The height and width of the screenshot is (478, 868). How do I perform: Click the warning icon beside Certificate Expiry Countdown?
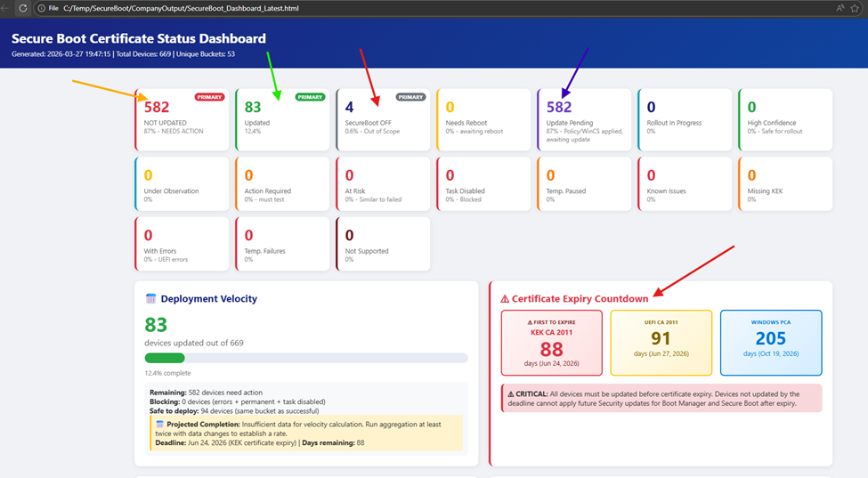pos(505,299)
